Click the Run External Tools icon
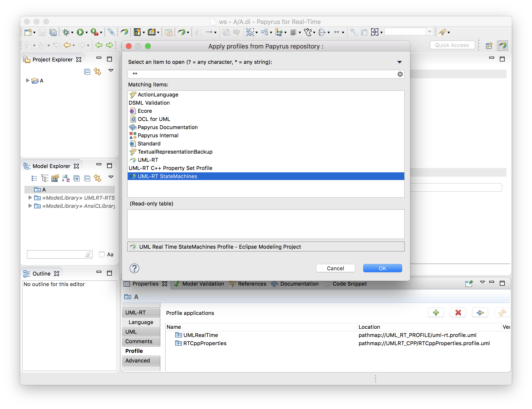Viewport: 532px width, 409px height. click(95, 32)
